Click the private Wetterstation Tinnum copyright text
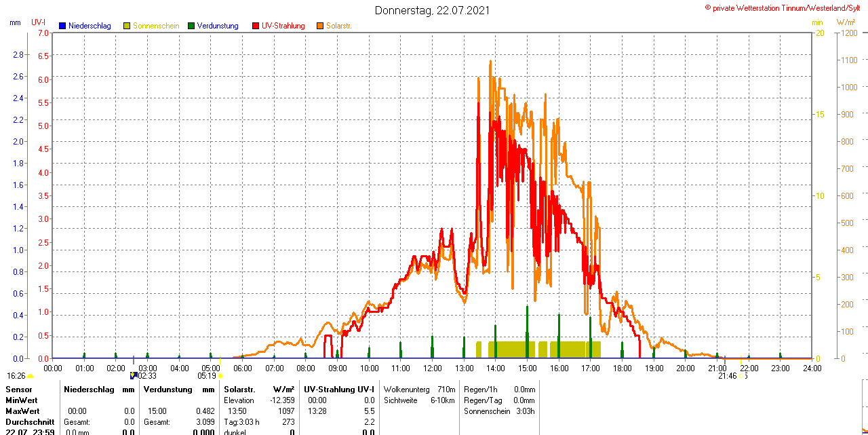 coord(785,7)
